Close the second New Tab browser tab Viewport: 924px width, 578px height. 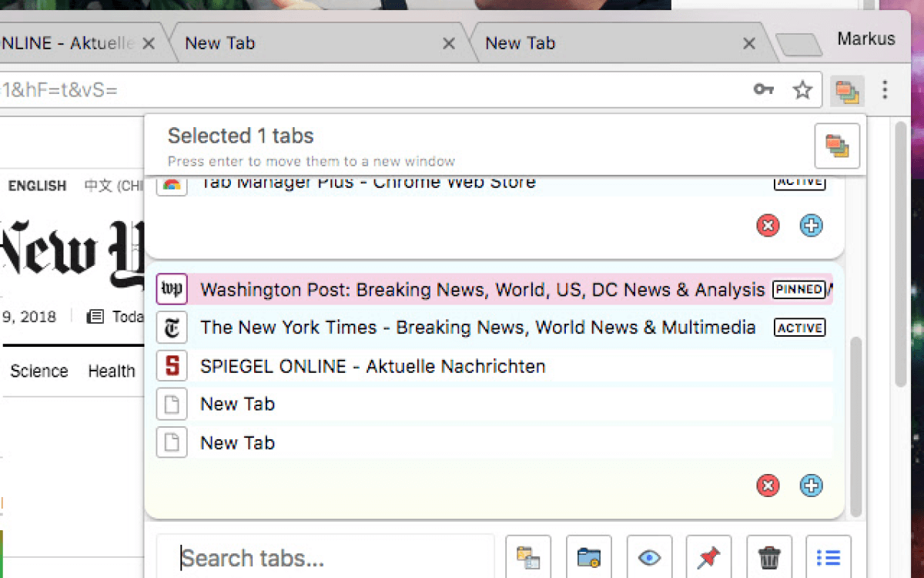pos(748,44)
